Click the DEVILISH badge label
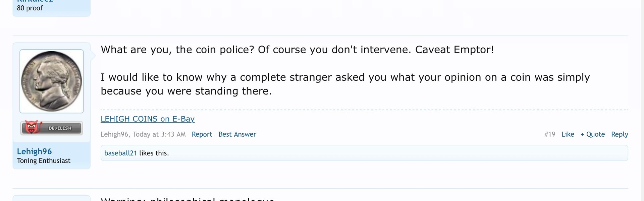The height and width of the screenshot is (201, 644). 60,128
